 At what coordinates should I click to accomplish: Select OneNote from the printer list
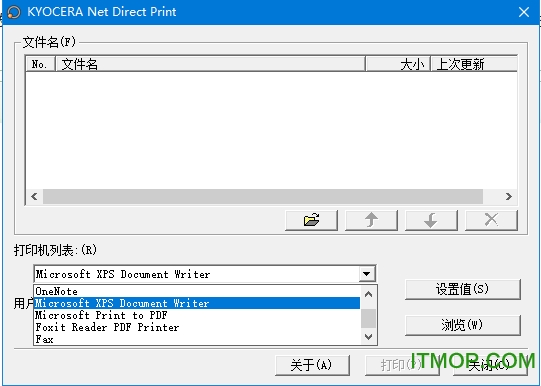point(197,291)
